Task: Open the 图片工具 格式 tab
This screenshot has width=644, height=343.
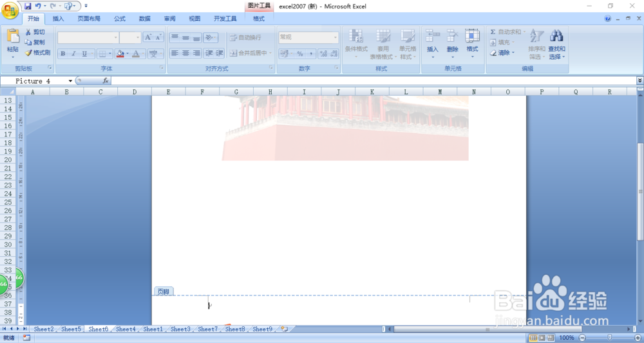Action: (x=259, y=19)
